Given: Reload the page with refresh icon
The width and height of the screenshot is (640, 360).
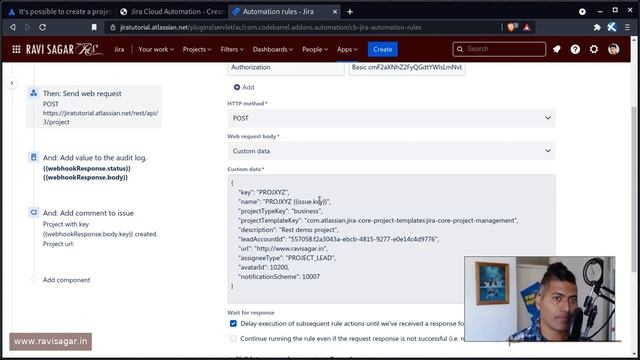Looking at the screenshot, I should 42,27.
